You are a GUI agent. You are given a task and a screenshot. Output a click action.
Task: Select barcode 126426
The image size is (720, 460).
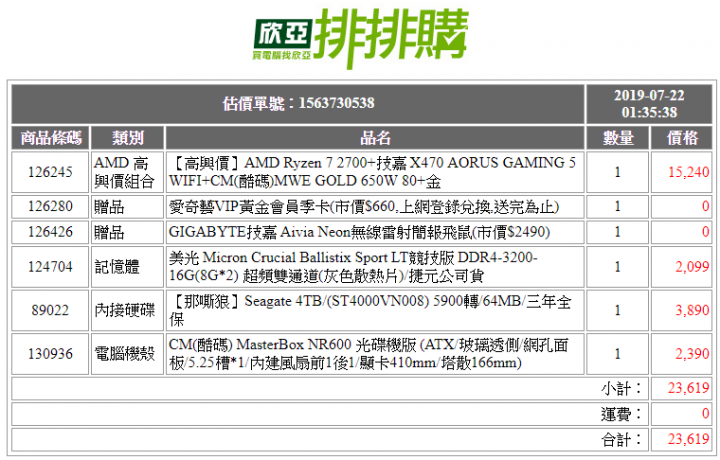51,232
